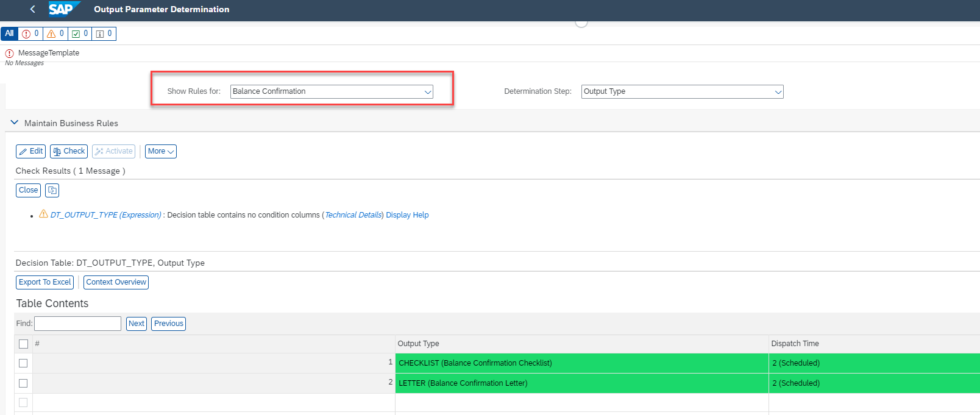Click the SAP logo
980x415 pixels.
63,9
